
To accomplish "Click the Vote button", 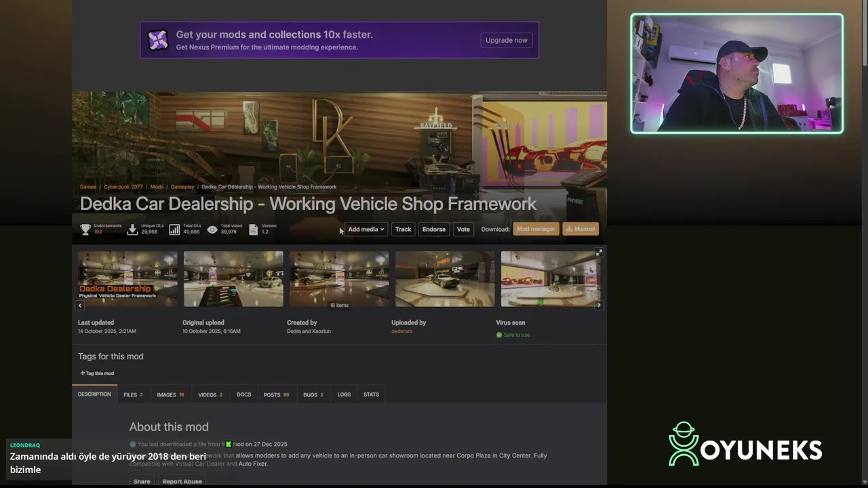I will (463, 229).
